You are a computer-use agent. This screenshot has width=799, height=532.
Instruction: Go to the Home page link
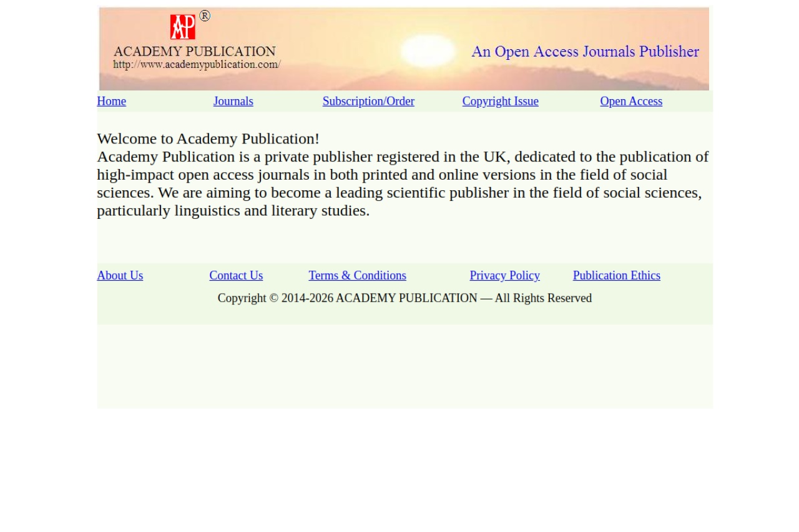point(111,101)
